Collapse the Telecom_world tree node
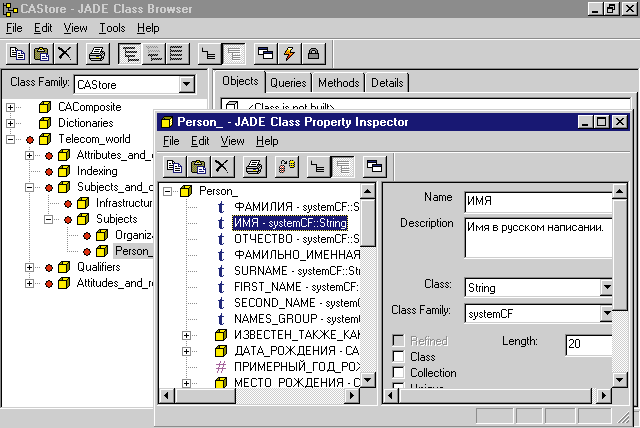This screenshot has height=428, width=640. (11, 140)
